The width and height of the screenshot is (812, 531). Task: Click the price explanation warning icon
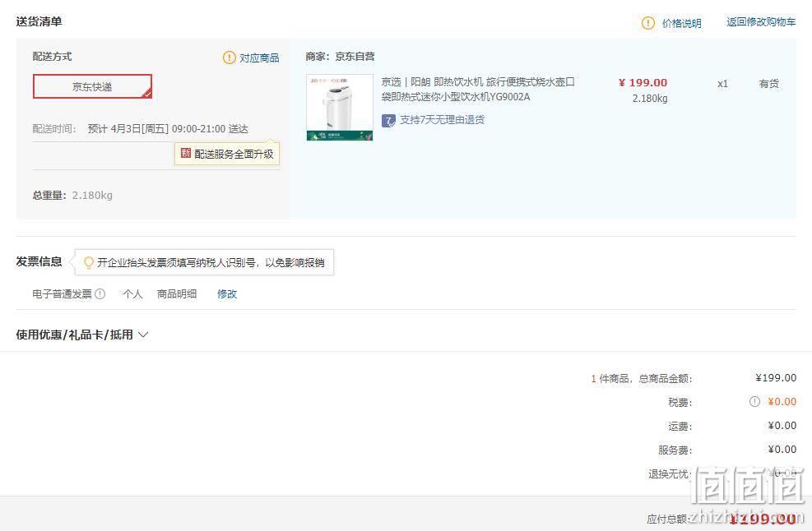point(647,23)
